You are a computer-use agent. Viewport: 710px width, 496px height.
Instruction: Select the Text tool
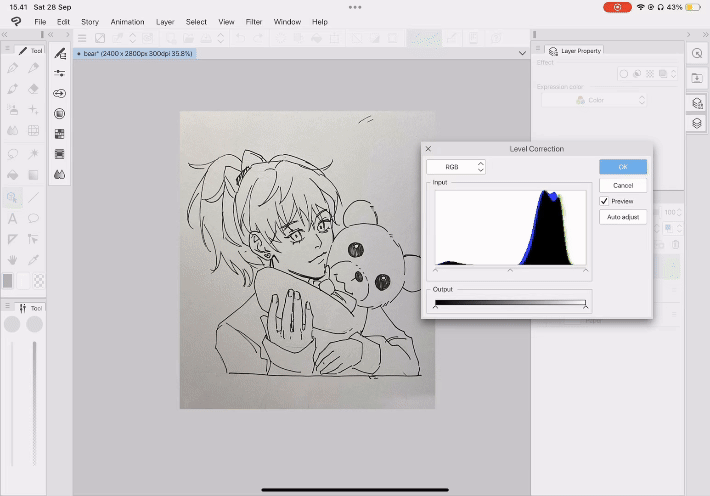pos(12,218)
